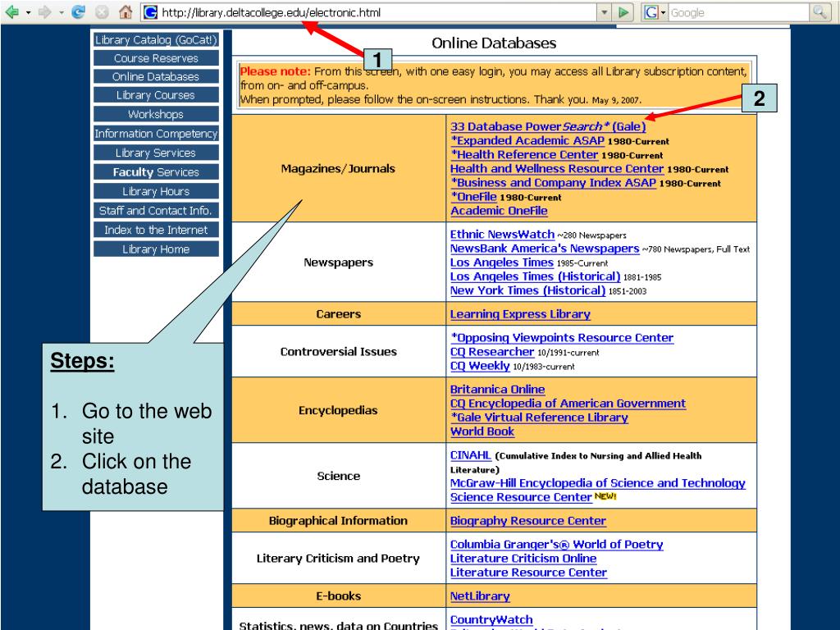This screenshot has width=840, height=630.
Task: Open the 33 Database PowerSearch (Gale) link
Action: (x=548, y=126)
